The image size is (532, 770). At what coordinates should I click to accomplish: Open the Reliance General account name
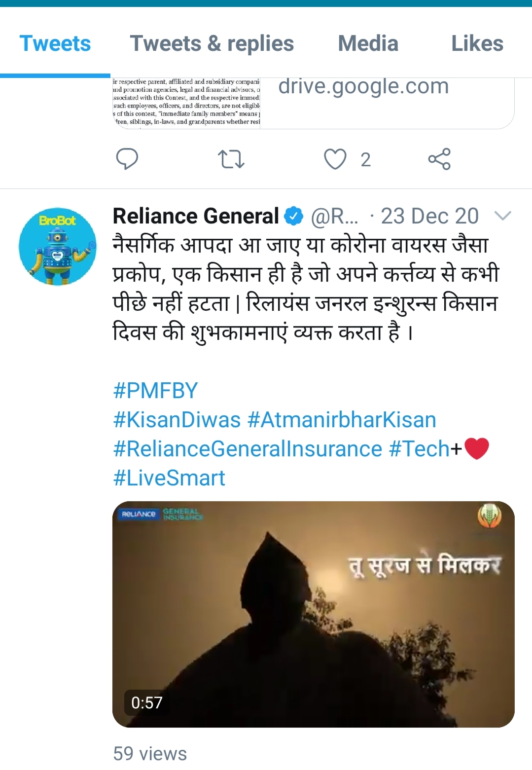pos(196,216)
